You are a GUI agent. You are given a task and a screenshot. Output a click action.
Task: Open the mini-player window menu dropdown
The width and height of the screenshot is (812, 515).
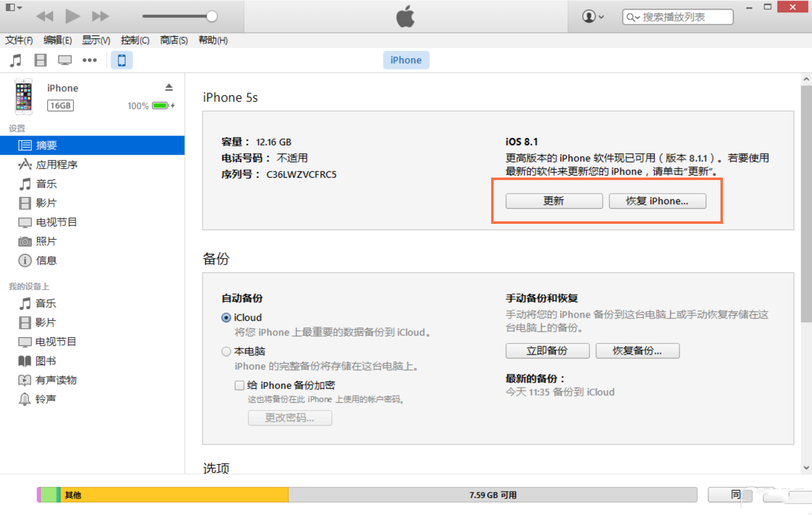click(13, 7)
